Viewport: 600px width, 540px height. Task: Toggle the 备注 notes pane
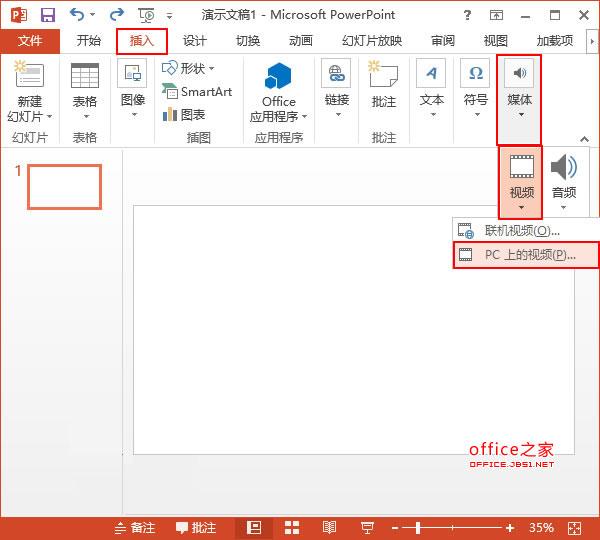point(135,528)
